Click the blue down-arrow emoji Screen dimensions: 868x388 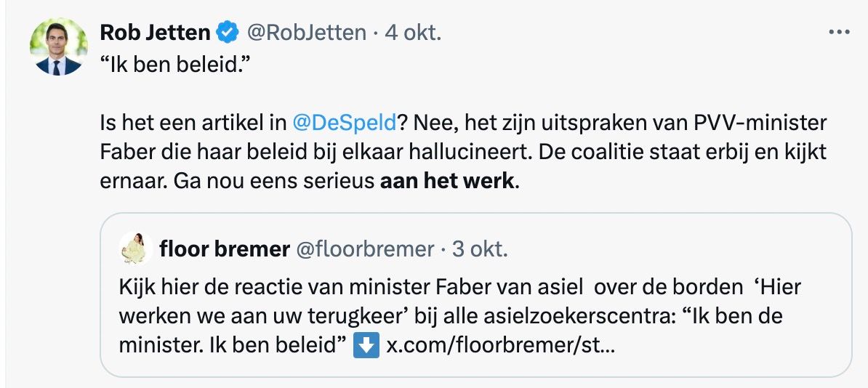366,346
